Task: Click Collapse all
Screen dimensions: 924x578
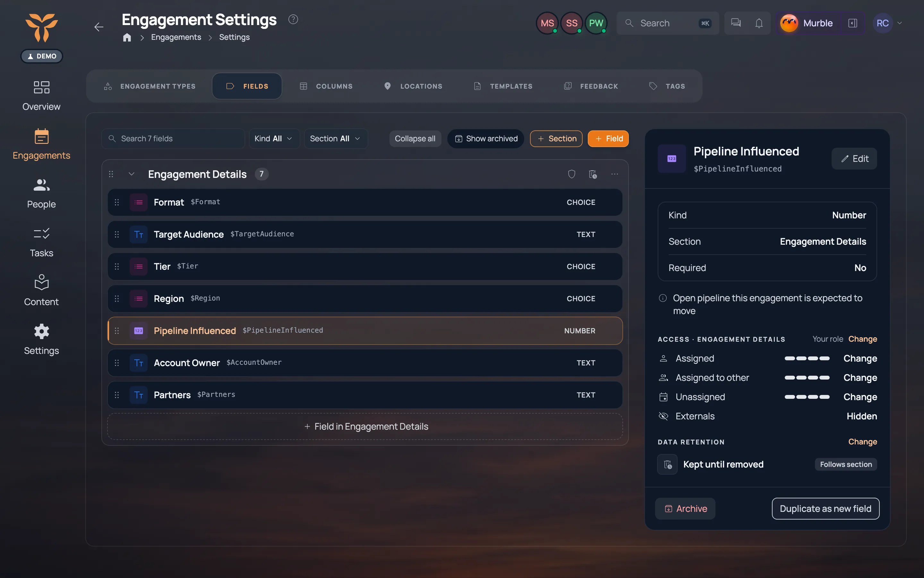Action: (x=415, y=138)
